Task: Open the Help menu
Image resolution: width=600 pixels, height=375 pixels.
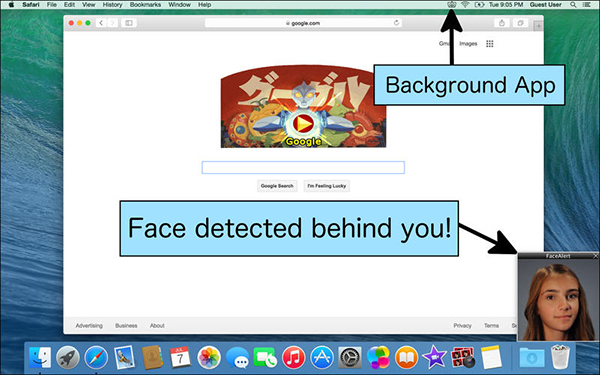Action: point(204,5)
